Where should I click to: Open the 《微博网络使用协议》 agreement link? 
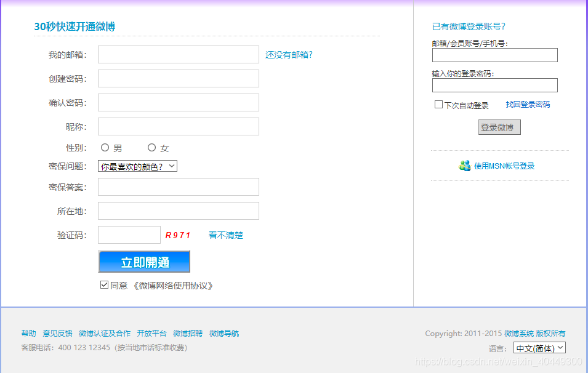pos(173,286)
